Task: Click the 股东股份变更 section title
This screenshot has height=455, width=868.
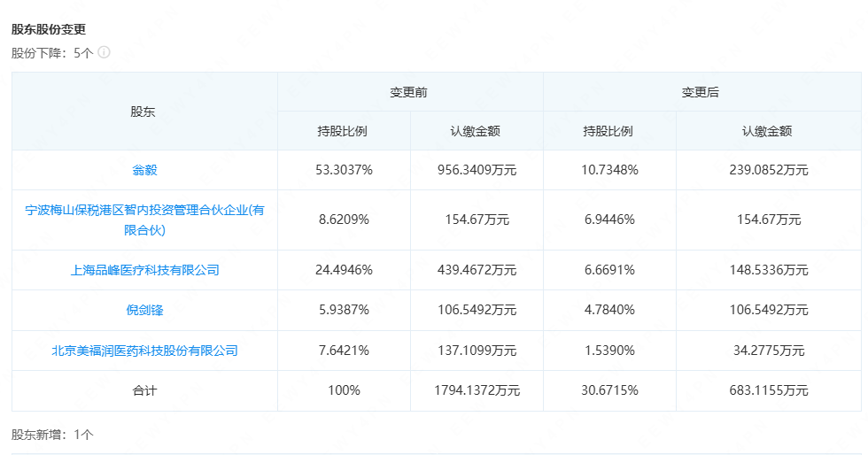Action: coord(49,29)
